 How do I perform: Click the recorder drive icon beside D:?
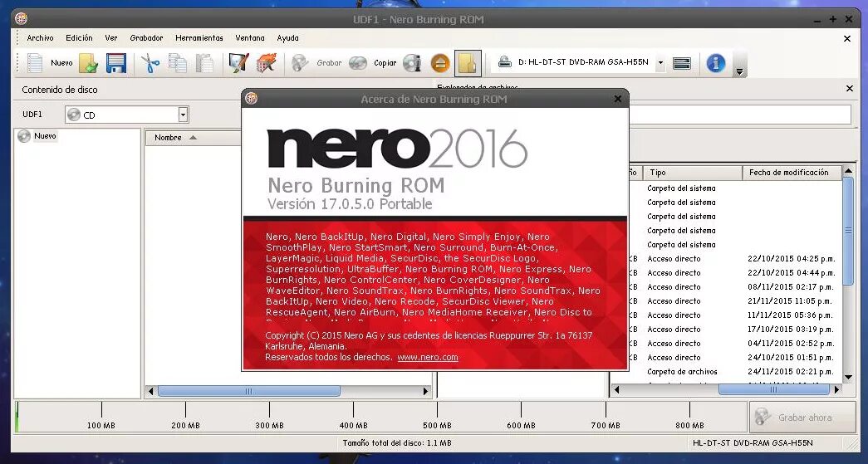click(x=504, y=62)
